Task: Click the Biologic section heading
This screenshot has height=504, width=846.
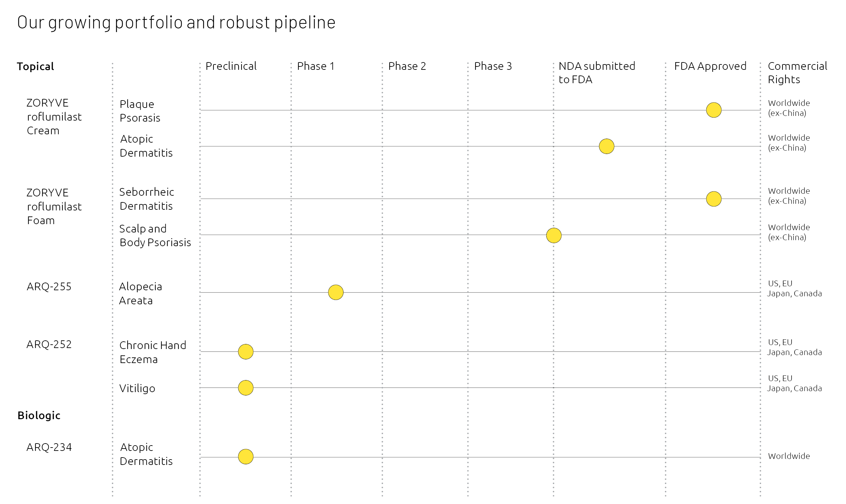Action: (x=39, y=416)
